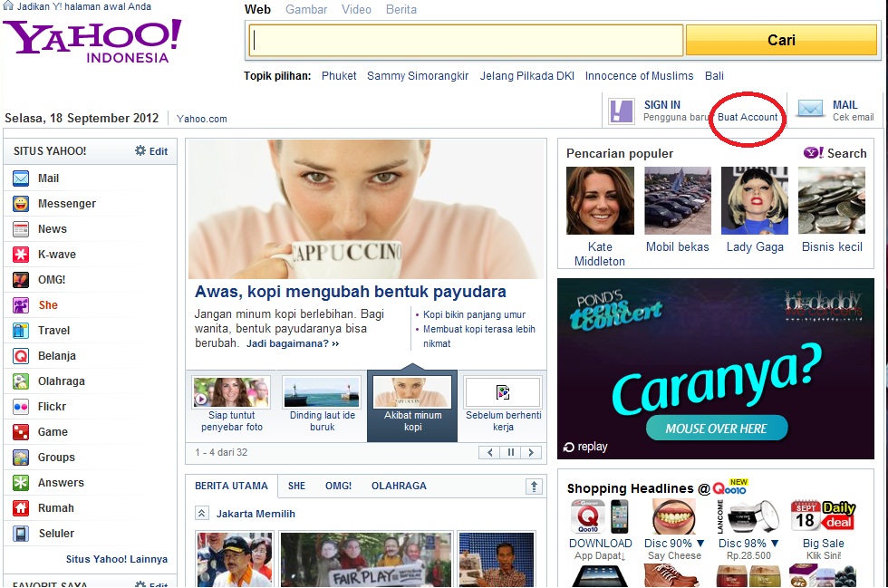The height and width of the screenshot is (588, 888).
Task: Select the Siap tuntut penyebar foto thumbnail
Action: coord(231,392)
